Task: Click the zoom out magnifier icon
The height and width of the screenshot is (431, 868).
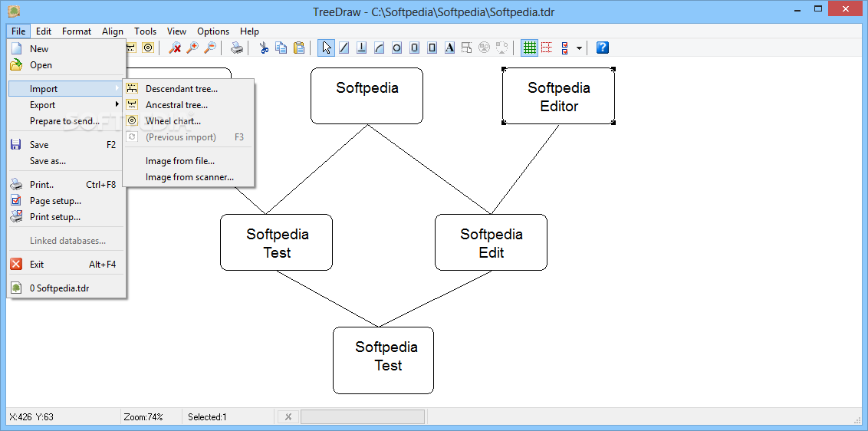Action: click(x=209, y=48)
